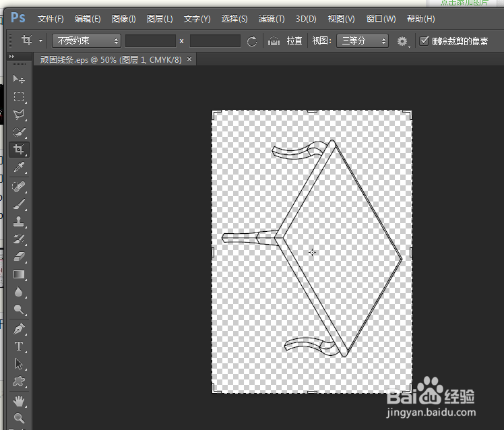Open the 选择(S) menu
The width and height of the screenshot is (504, 430).
point(234,19)
